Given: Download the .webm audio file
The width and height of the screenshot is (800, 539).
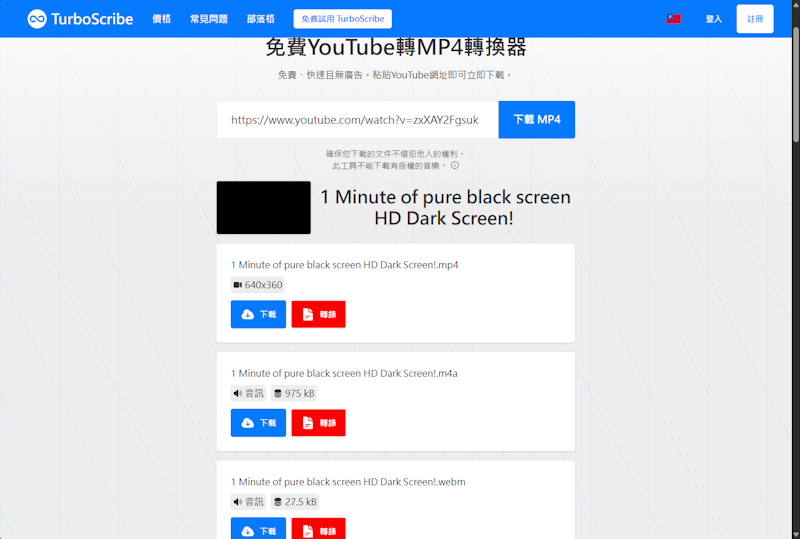Looking at the screenshot, I should (x=258, y=528).
